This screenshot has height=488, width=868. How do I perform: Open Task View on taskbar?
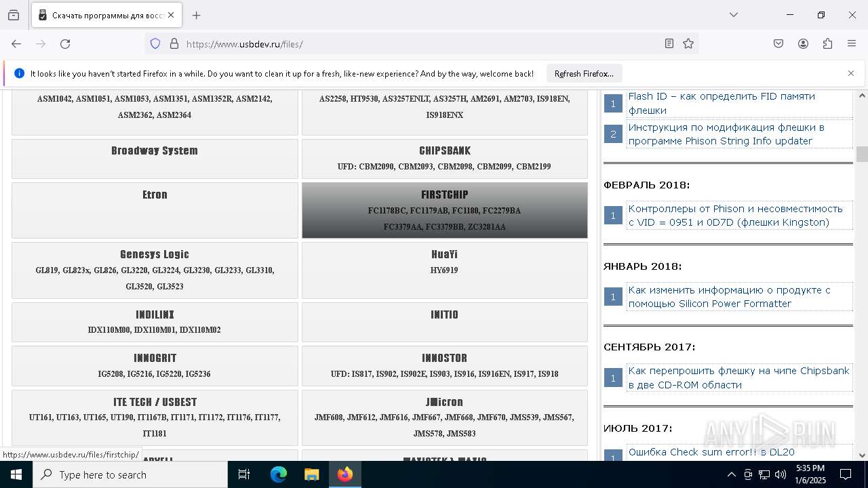coord(244,474)
